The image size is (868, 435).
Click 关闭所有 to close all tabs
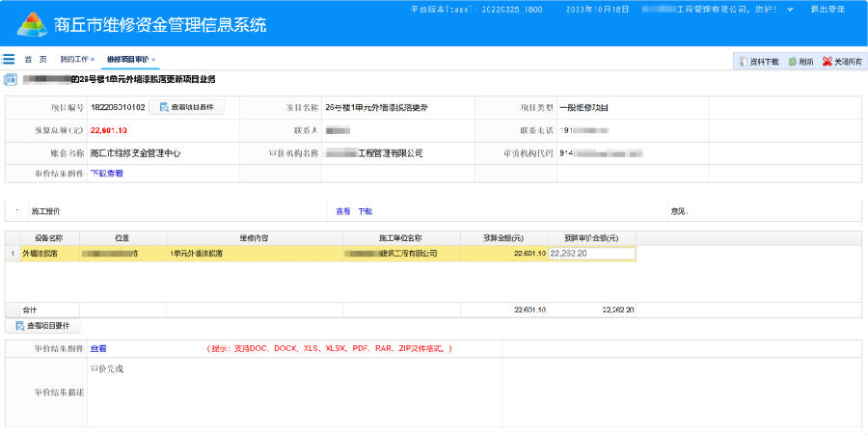click(839, 61)
